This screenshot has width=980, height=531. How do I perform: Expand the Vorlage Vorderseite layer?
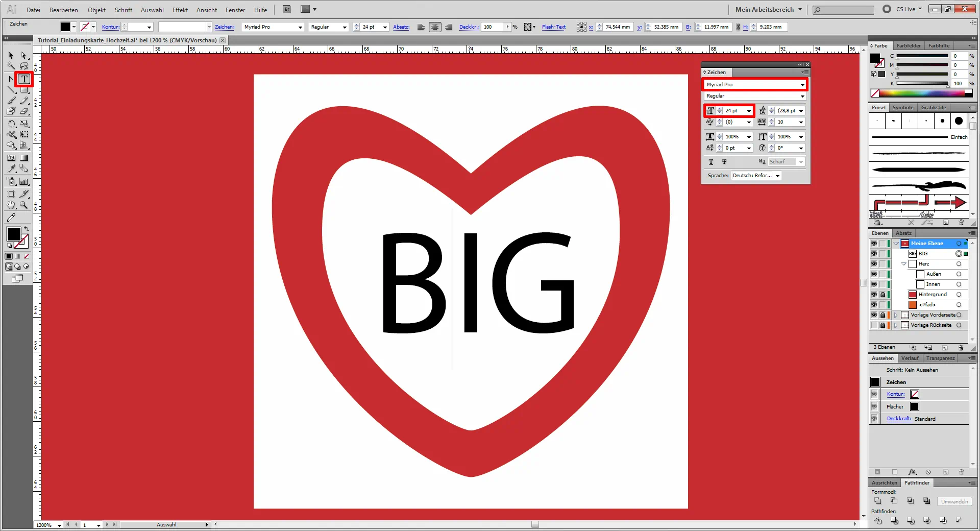click(896, 315)
